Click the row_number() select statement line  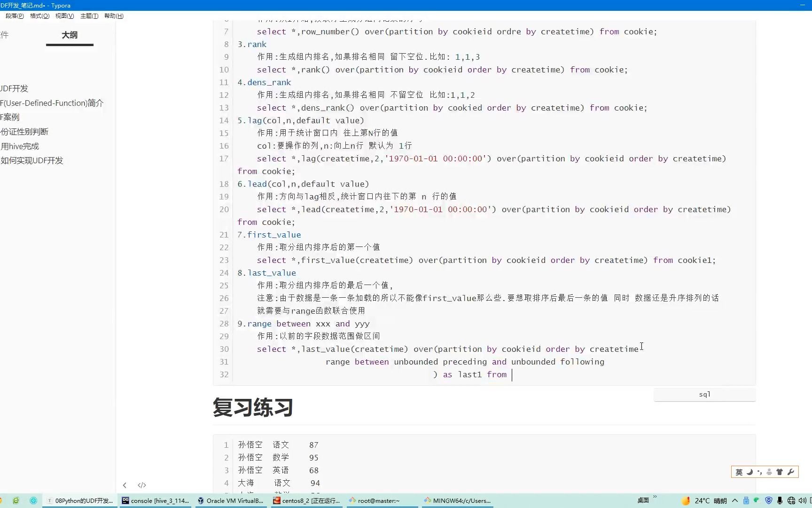[x=457, y=32]
